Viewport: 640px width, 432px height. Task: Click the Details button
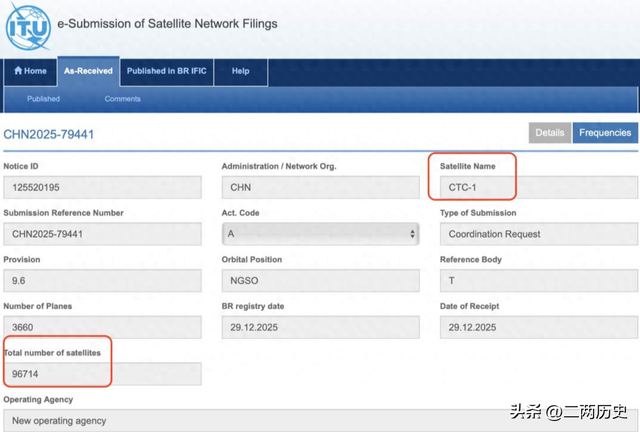[549, 133]
